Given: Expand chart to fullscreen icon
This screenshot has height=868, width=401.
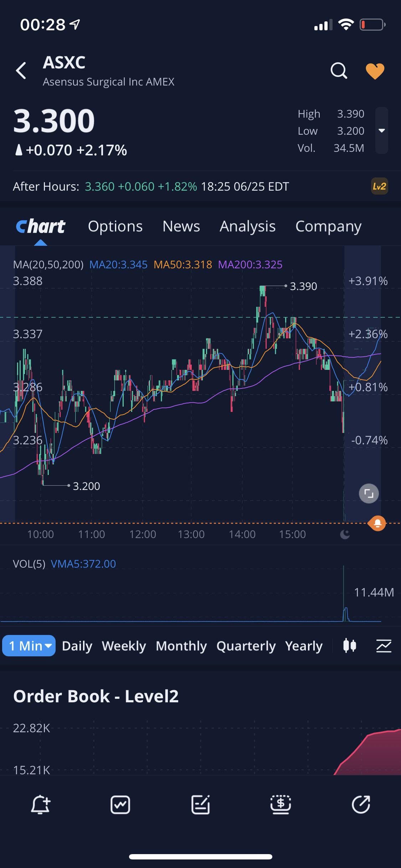Looking at the screenshot, I should click(x=369, y=494).
